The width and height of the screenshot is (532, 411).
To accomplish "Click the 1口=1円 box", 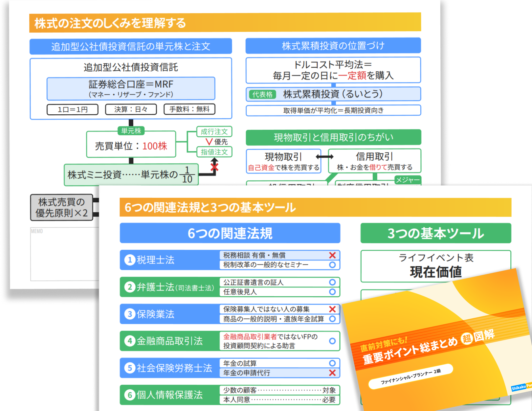I will (x=73, y=109).
